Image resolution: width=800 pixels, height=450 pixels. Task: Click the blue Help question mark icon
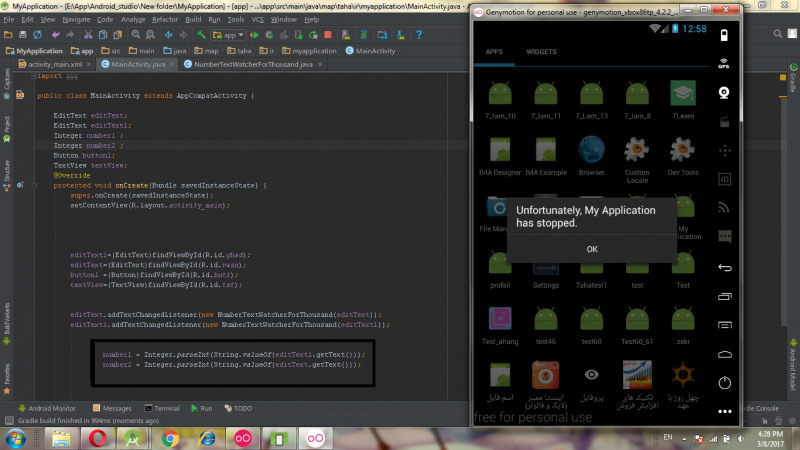(x=418, y=35)
